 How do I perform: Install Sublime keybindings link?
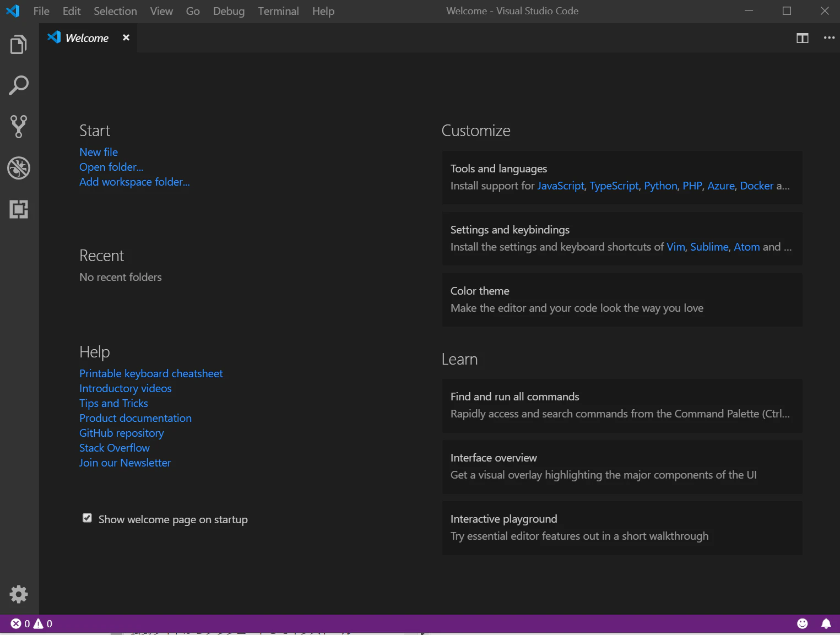(x=709, y=247)
